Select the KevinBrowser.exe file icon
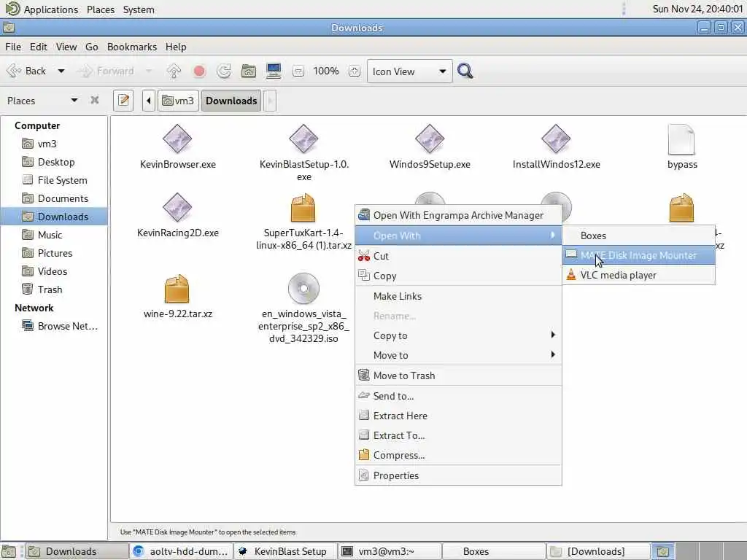Image resolution: width=747 pixels, height=560 pixels. click(177, 139)
